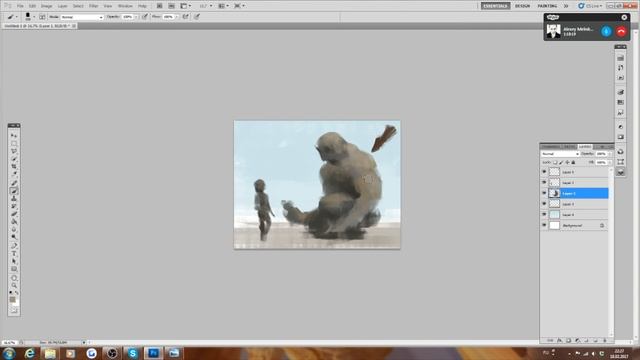Screen dimensions: 640x360
Task: Open the Window menu
Action: 125,6
